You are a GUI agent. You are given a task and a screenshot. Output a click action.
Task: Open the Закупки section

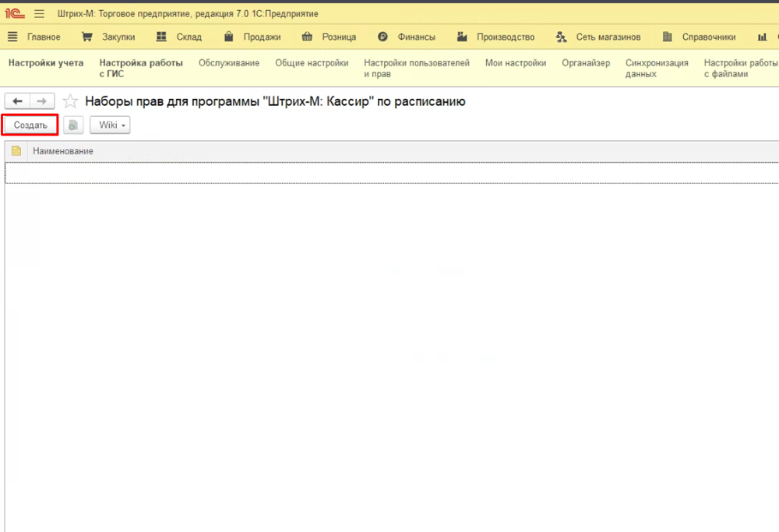108,37
